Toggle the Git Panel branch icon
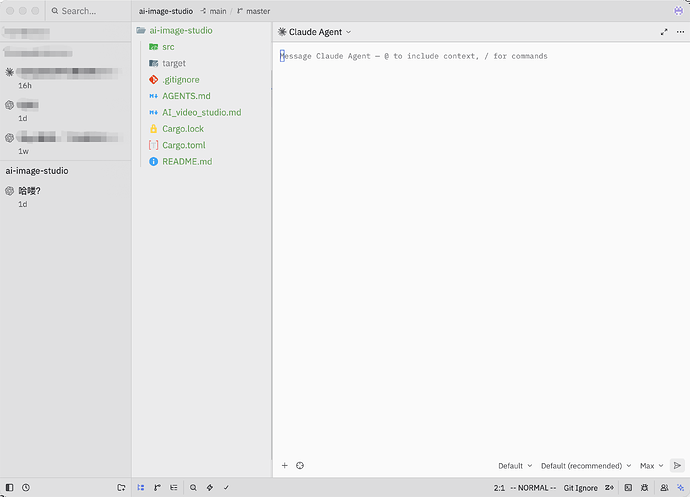The width and height of the screenshot is (690, 497). 158,487
